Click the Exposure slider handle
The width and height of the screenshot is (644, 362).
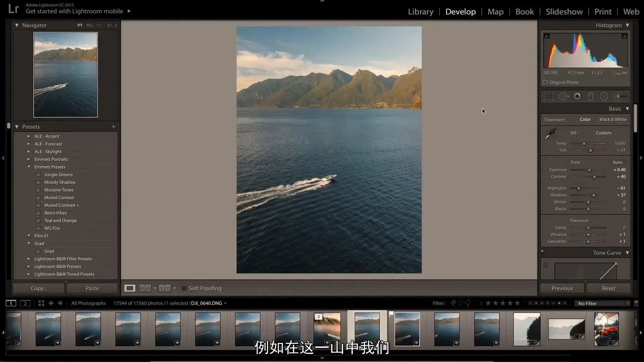(589, 170)
